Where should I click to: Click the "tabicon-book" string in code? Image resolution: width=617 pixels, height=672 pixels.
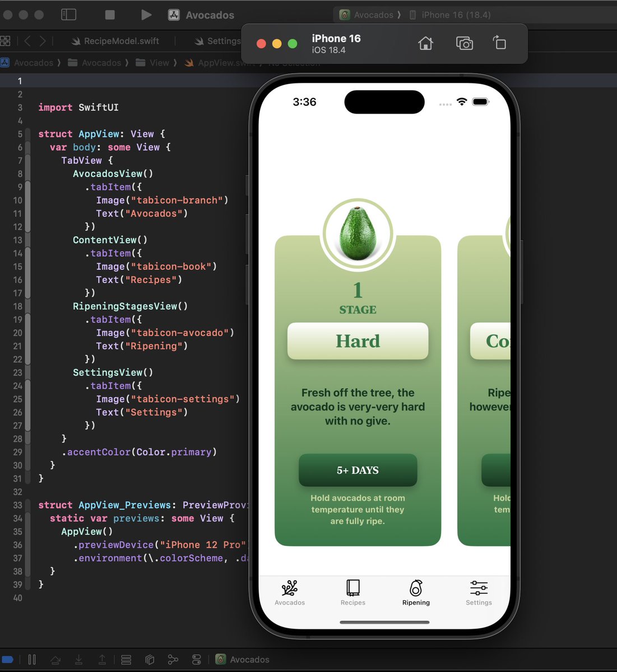tap(171, 267)
